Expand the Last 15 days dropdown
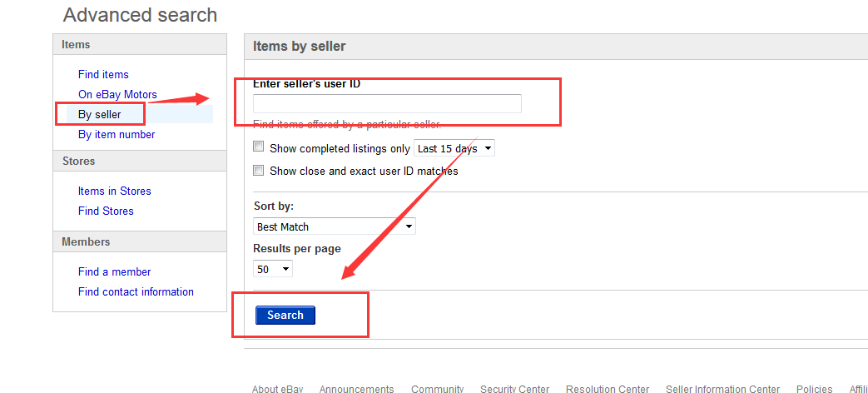 click(x=454, y=148)
